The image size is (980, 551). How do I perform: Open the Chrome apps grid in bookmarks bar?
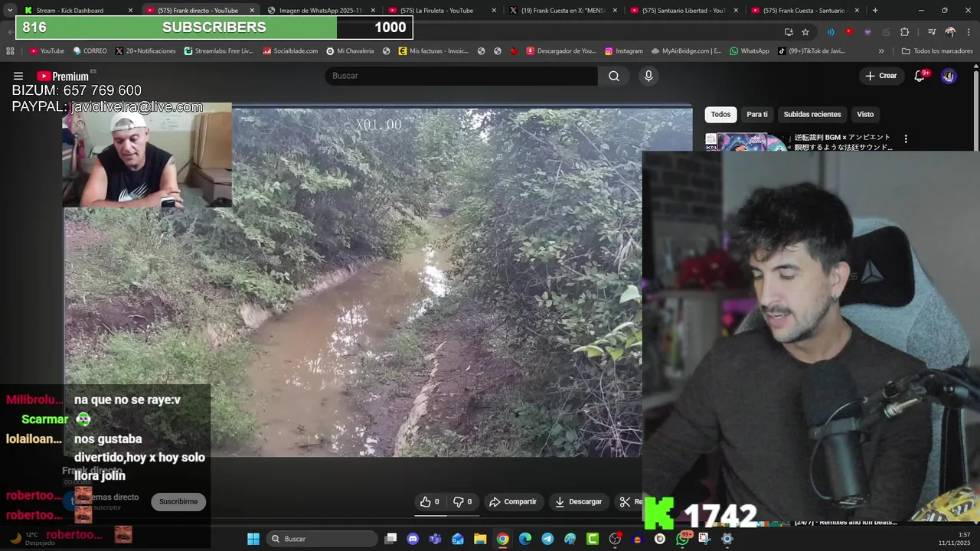point(10,51)
